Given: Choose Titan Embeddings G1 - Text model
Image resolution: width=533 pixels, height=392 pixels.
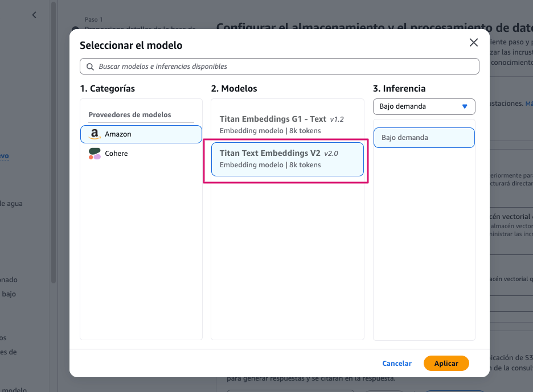Looking at the screenshot, I should pos(287,125).
